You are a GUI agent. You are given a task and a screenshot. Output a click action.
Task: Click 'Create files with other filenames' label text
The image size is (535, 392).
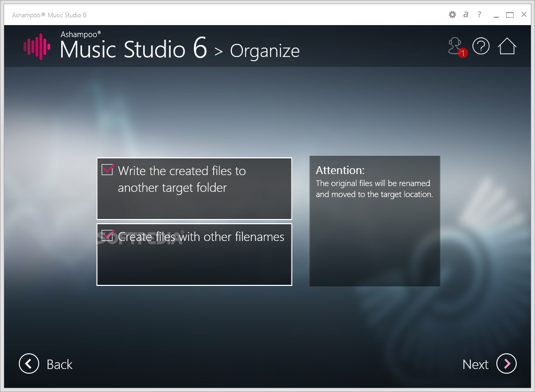pyautogui.click(x=201, y=237)
